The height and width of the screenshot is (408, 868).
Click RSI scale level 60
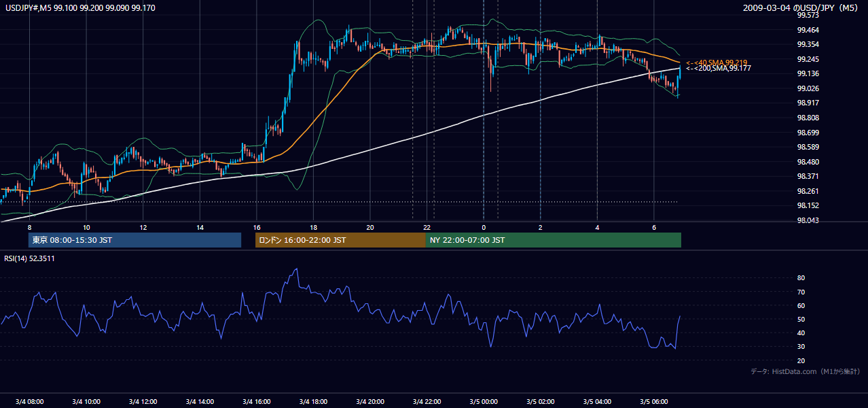click(x=801, y=305)
